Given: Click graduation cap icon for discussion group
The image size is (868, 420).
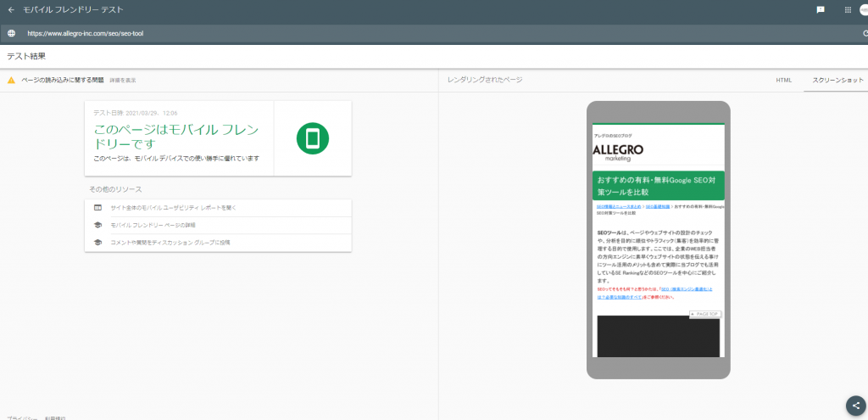Looking at the screenshot, I should (x=97, y=242).
